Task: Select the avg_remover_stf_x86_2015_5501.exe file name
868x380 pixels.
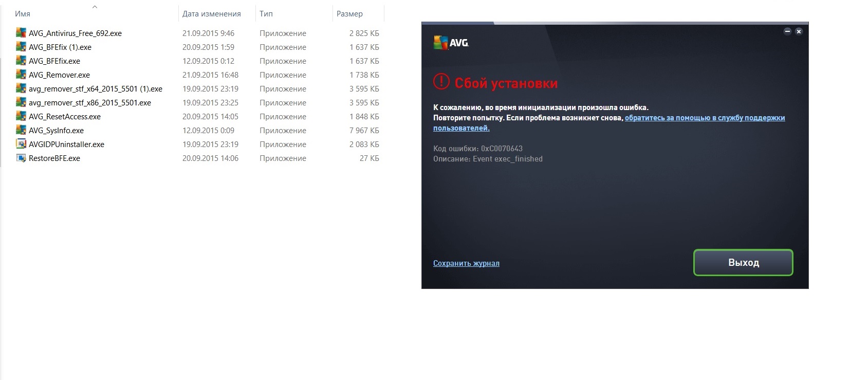Action: (90, 103)
